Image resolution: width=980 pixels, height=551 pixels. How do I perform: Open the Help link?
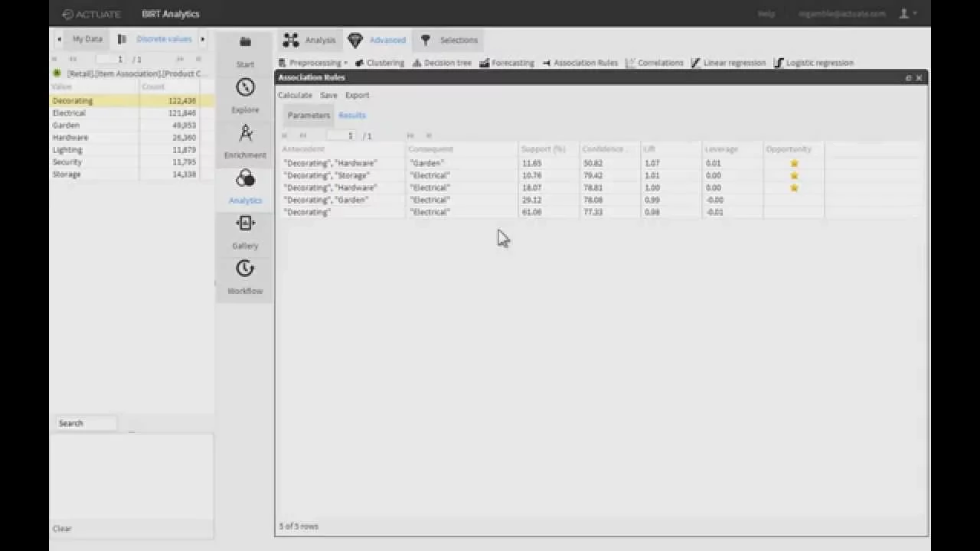[766, 14]
